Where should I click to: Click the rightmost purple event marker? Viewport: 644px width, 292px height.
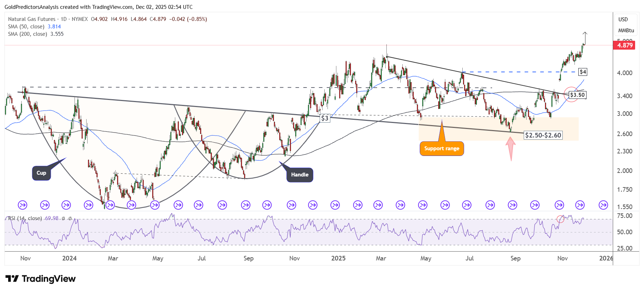pyautogui.click(x=603, y=205)
